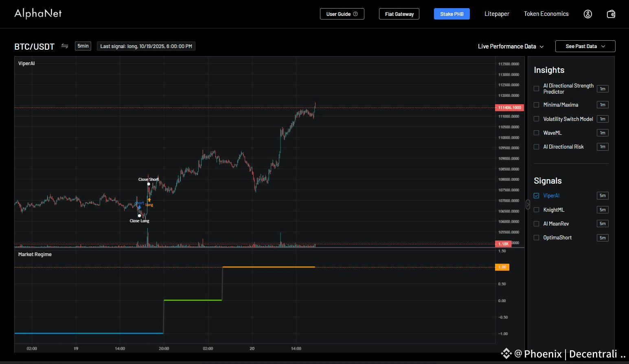629x364 pixels.
Task: Collapse side panel with handle arrow
Action: click(528, 204)
